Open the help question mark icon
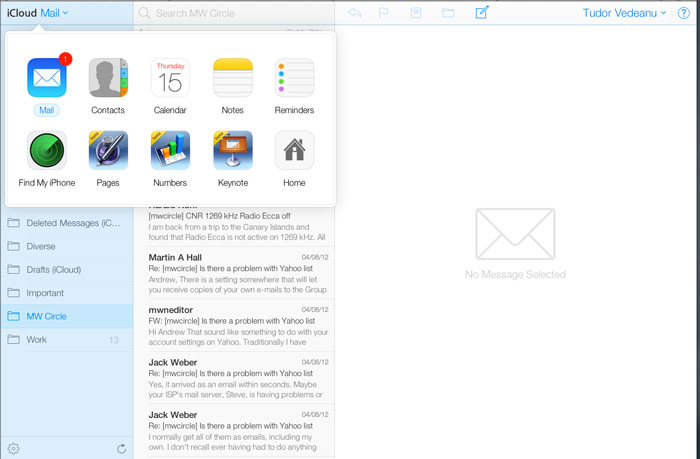The image size is (700, 459). [x=683, y=13]
